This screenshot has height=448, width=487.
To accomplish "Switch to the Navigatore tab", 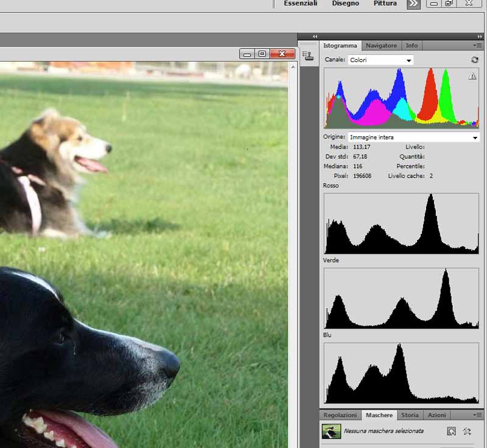I will tap(381, 46).
